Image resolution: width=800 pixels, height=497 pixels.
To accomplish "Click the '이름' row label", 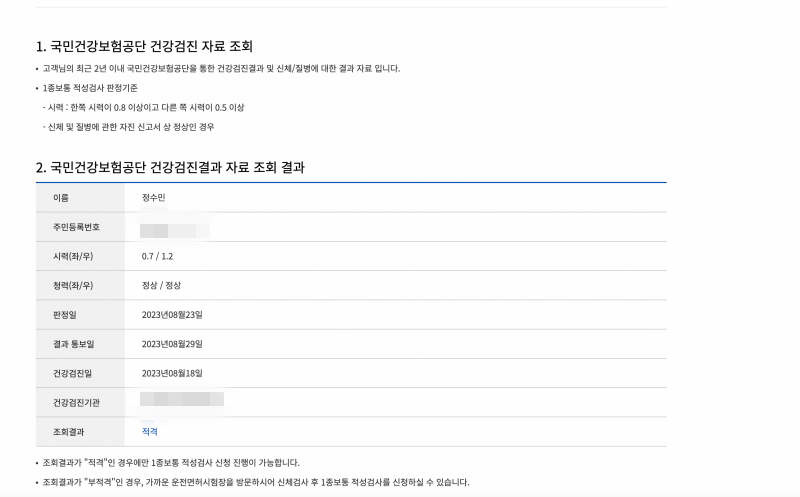I will 61,197.
